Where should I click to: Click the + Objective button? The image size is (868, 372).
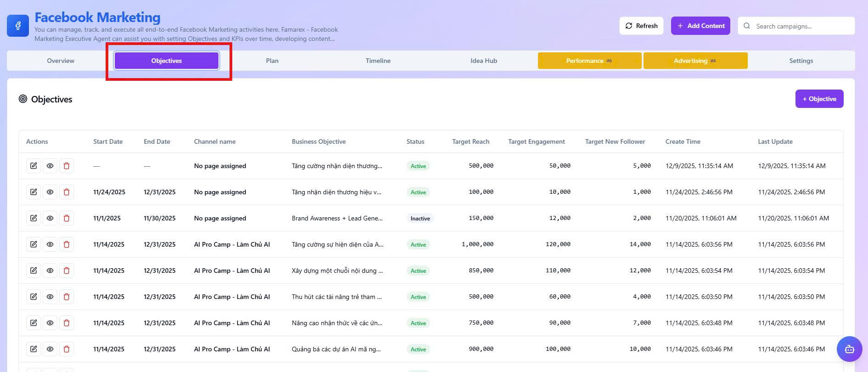coord(819,99)
